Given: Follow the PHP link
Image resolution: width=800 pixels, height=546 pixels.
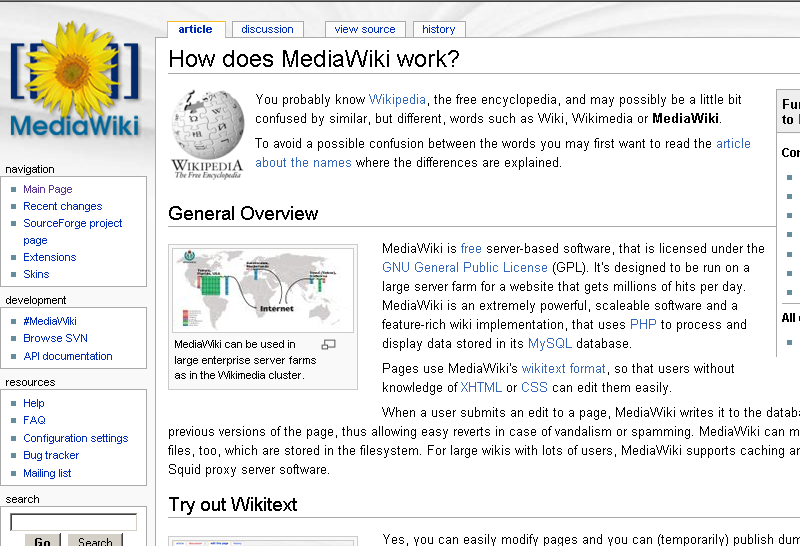Looking at the screenshot, I should pyautogui.click(x=643, y=325).
